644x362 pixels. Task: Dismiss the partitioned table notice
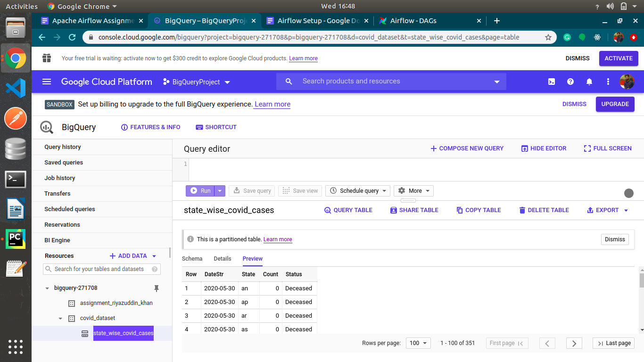pos(615,239)
